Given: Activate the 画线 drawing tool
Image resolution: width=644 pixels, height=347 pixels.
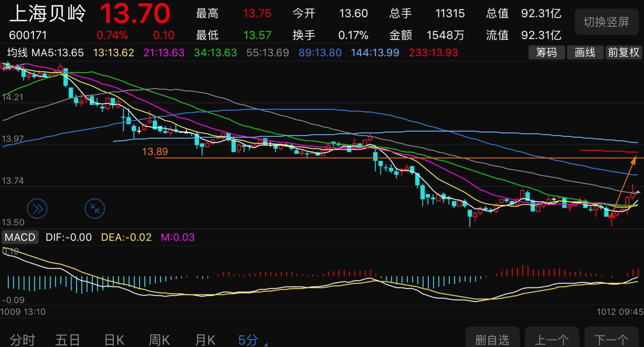Looking at the screenshot, I should [x=585, y=52].
